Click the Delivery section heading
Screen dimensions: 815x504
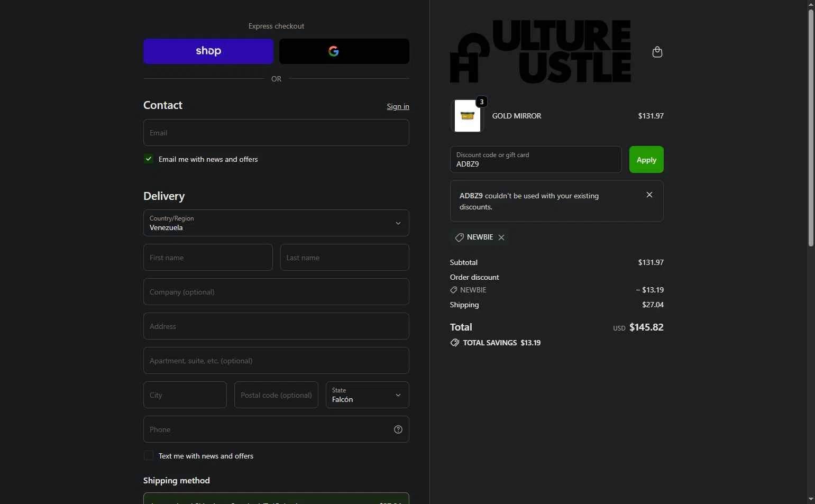(164, 196)
